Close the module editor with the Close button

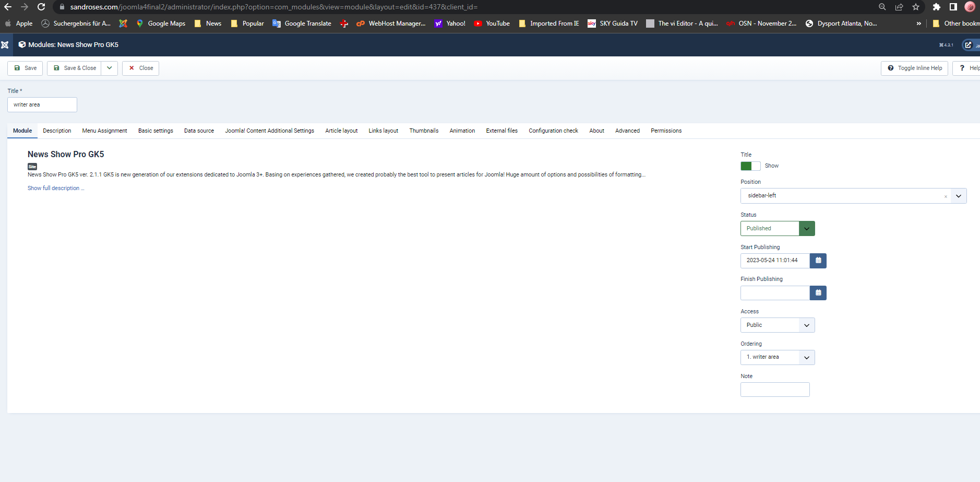pyautogui.click(x=140, y=68)
